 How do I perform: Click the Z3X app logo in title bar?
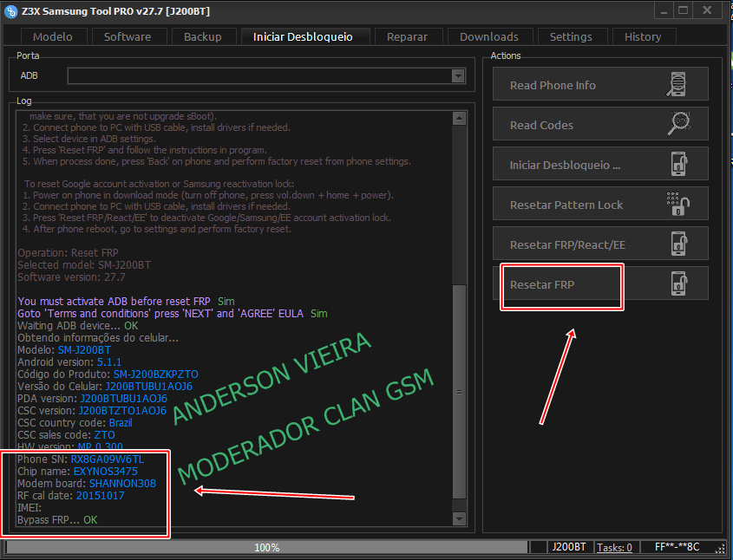[x=10, y=11]
